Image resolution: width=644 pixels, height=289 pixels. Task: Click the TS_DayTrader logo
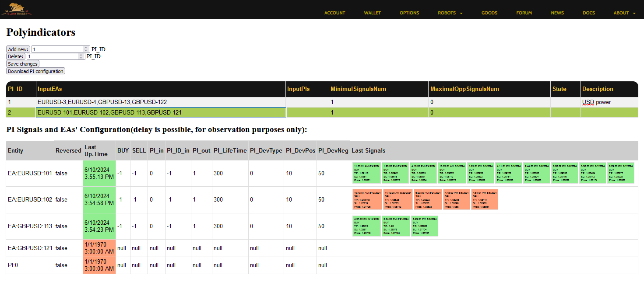coord(16,9)
